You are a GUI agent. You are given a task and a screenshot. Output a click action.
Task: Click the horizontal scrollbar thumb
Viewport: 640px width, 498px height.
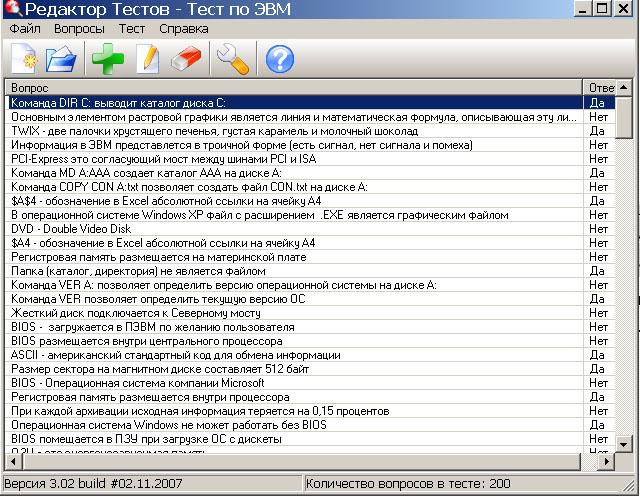(301, 462)
